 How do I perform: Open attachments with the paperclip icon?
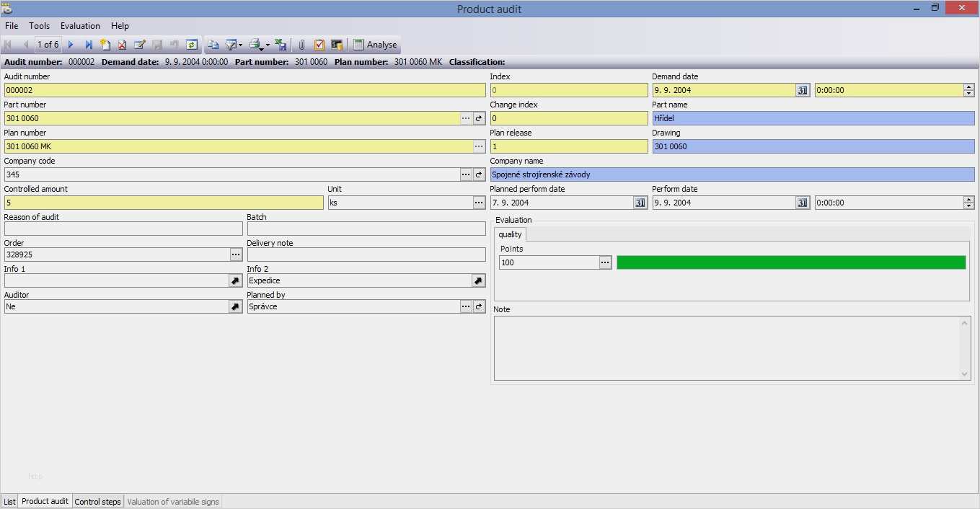pos(301,45)
